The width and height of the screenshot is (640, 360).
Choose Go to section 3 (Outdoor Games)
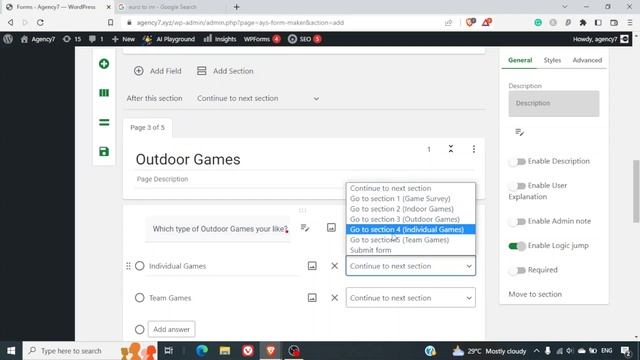pyautogui.click(x=411, y=219)
